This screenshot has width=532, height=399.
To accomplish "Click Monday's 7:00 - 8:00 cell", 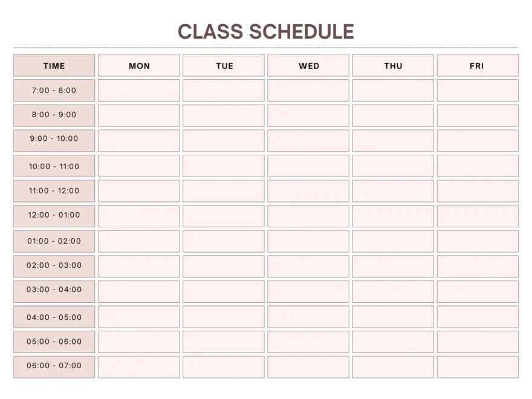I will pyautogui.click(x=139, y=91).
